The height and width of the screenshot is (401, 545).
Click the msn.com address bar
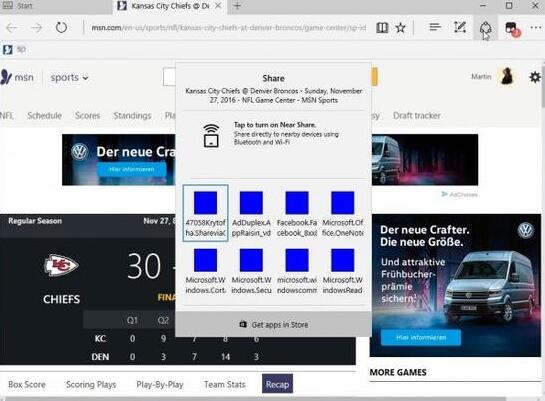(x=228, y=27)
